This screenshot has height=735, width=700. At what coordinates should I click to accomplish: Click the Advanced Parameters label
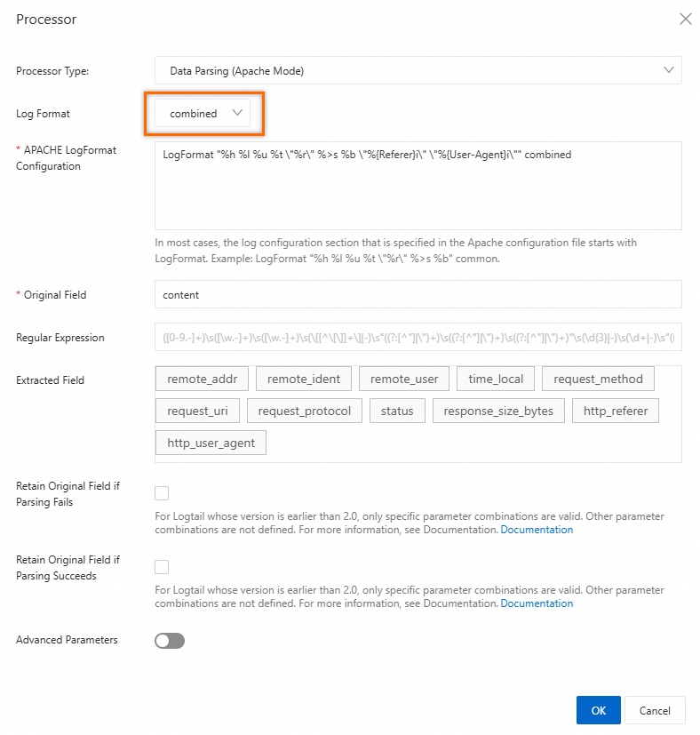67,640
